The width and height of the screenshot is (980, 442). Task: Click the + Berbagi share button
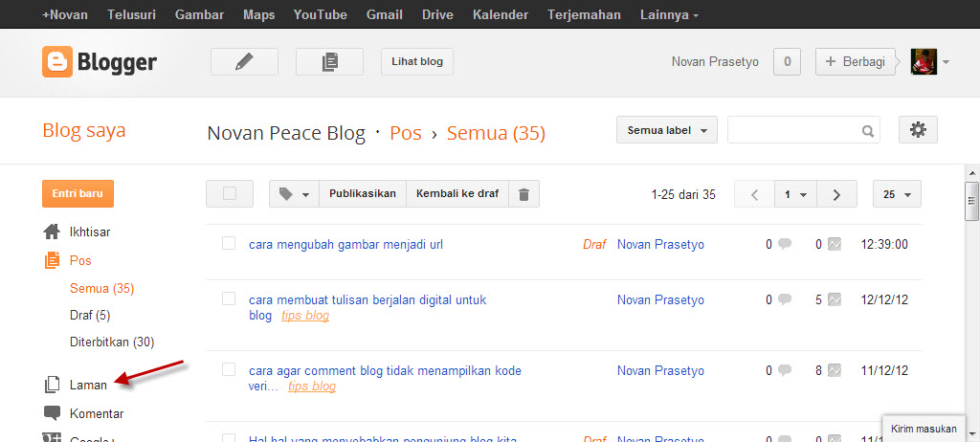tap(855, 62)
